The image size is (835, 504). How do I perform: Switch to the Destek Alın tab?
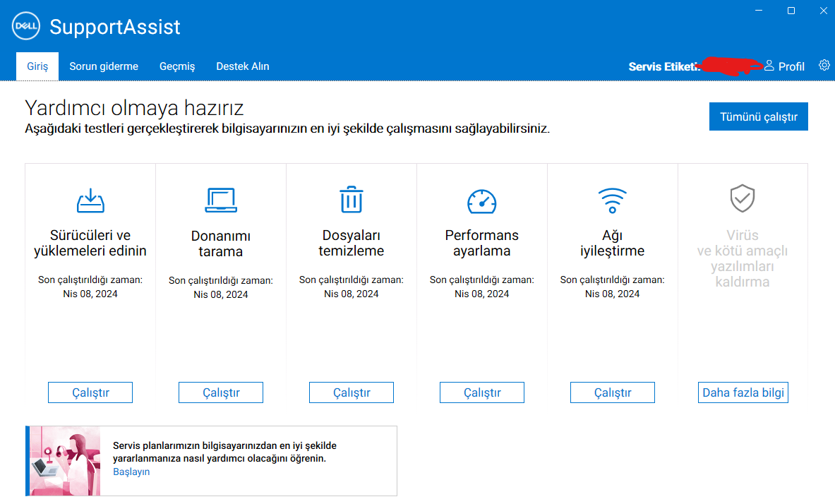[242, 66]
